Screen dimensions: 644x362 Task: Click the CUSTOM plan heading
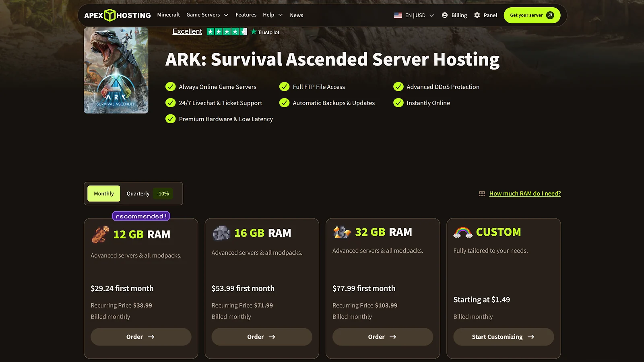(498, 232)
